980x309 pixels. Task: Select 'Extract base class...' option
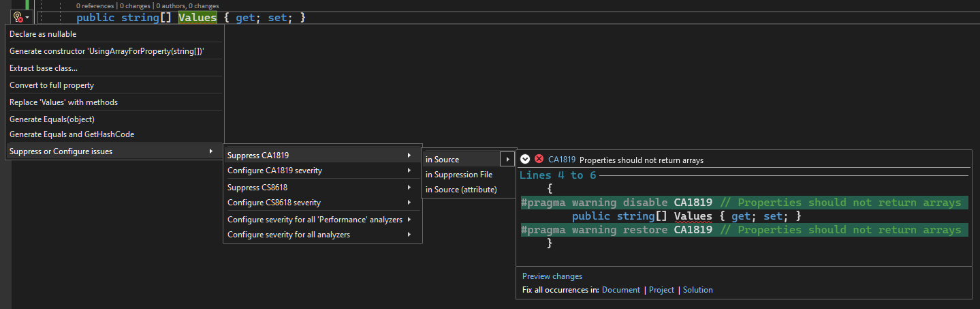114,68
